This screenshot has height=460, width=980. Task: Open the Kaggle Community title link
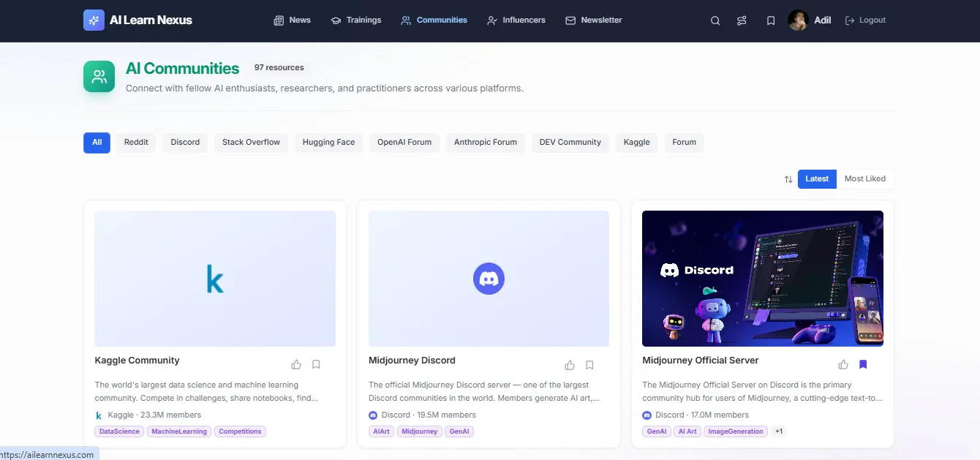pos(137,361)
